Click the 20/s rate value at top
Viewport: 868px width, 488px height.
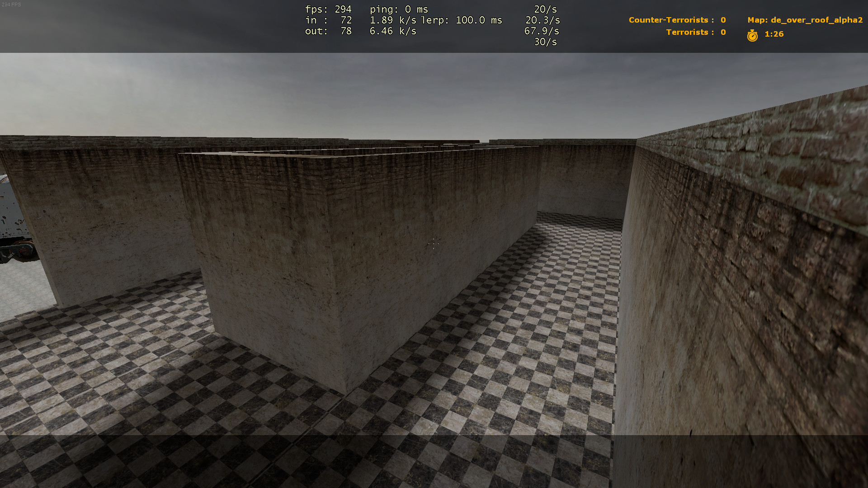coord(545,9)
